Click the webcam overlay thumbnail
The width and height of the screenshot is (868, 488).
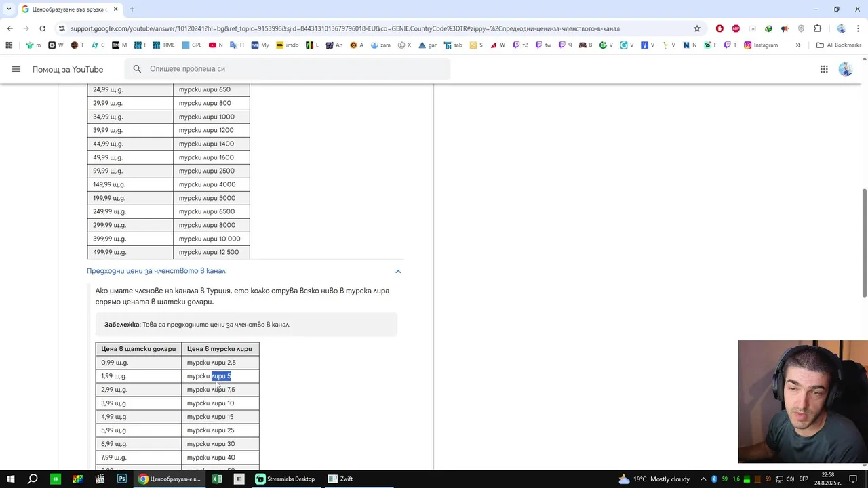803,401
